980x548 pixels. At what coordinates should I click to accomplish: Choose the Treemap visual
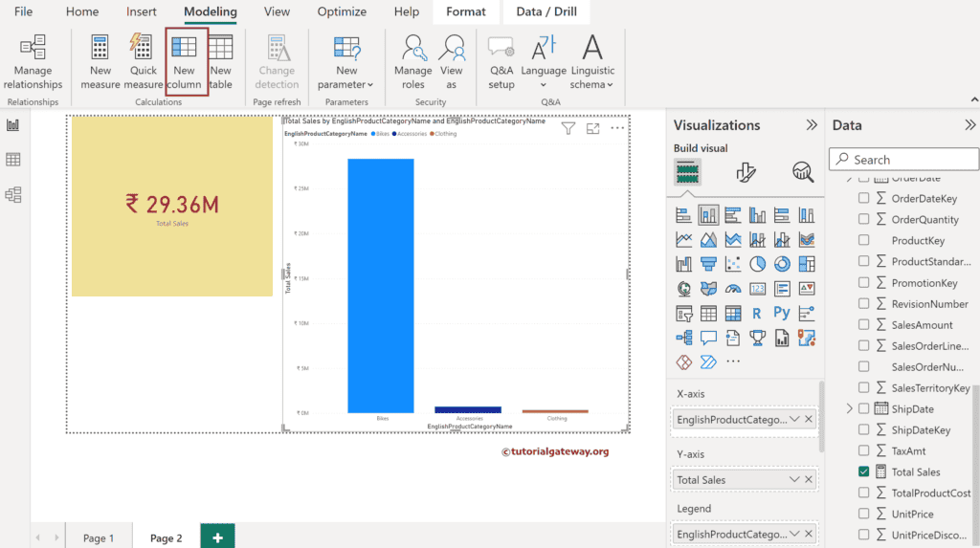point(807,264)
